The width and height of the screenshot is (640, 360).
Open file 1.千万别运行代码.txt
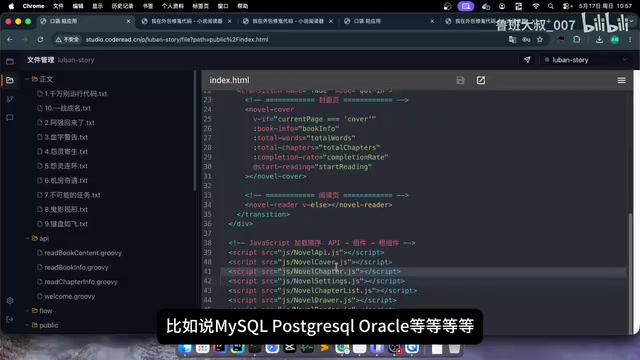[72, 94]
